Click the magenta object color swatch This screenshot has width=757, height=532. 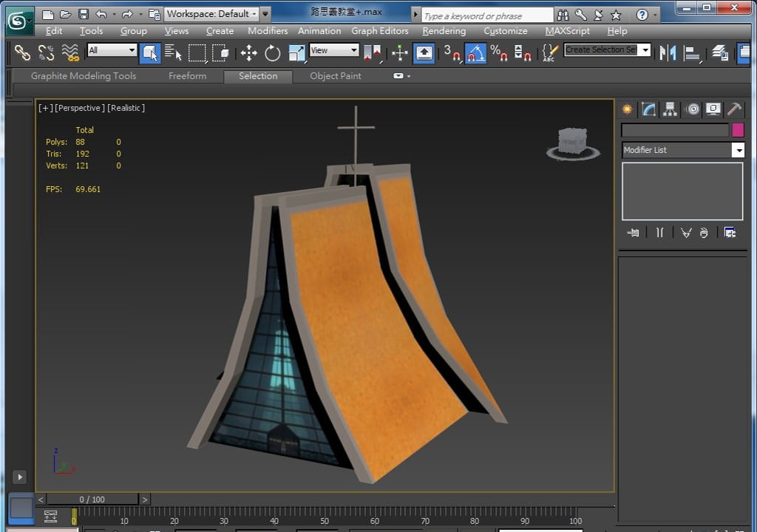click(x=737, y=130)
